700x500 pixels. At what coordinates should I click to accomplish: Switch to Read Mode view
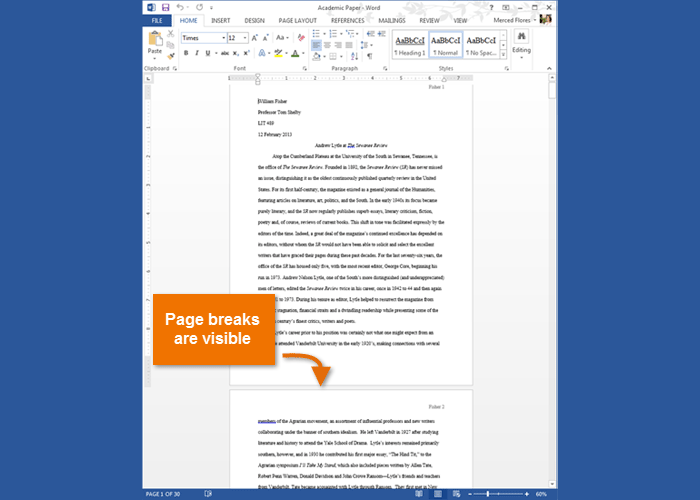[419, 494]
